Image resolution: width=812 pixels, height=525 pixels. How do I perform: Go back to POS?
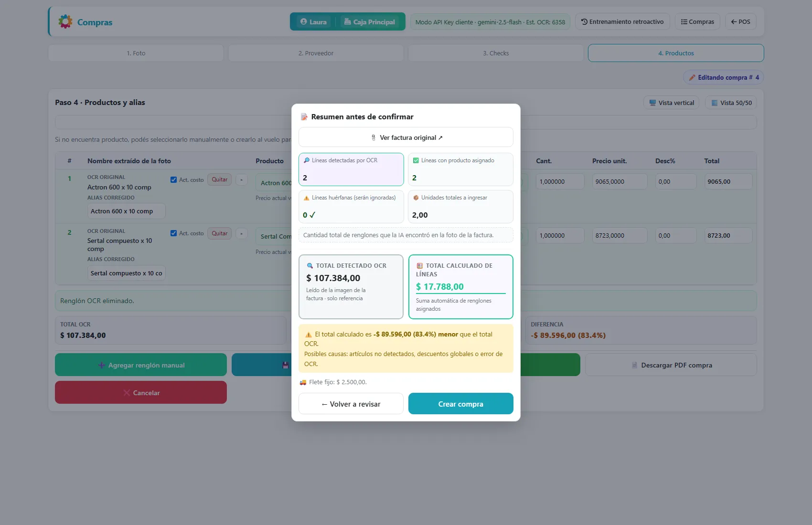740,21
